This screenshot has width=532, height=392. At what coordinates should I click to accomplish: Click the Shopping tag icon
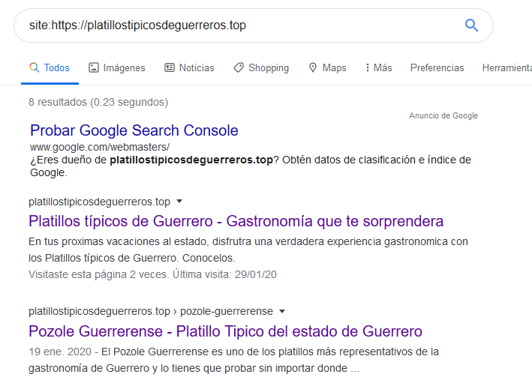(239, 67)
